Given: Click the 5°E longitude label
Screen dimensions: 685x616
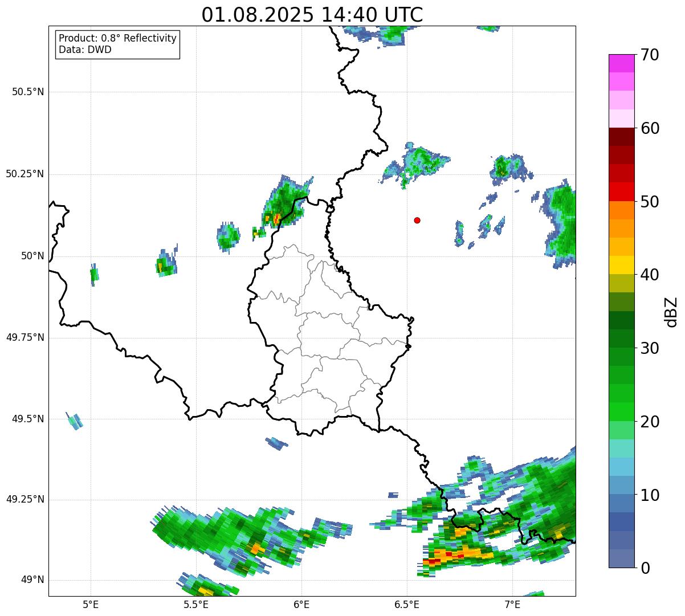Looking at the screenshot, I should [x=91, y=605].
